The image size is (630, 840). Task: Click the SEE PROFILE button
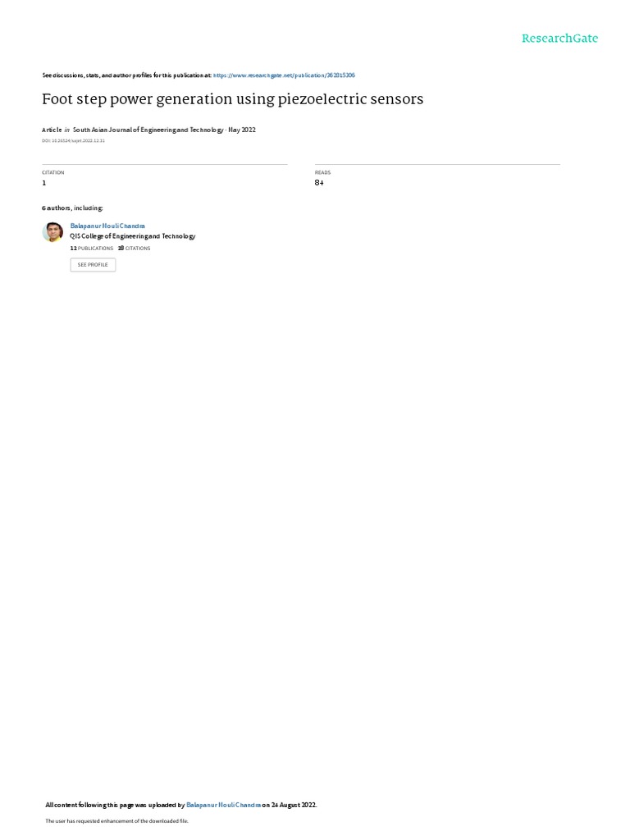[93, 265]
